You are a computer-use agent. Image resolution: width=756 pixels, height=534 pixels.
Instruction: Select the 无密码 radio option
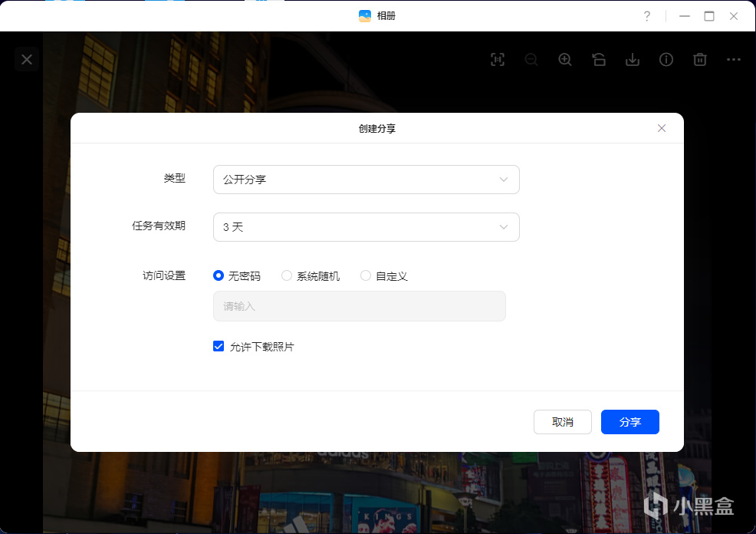(219, 275)
